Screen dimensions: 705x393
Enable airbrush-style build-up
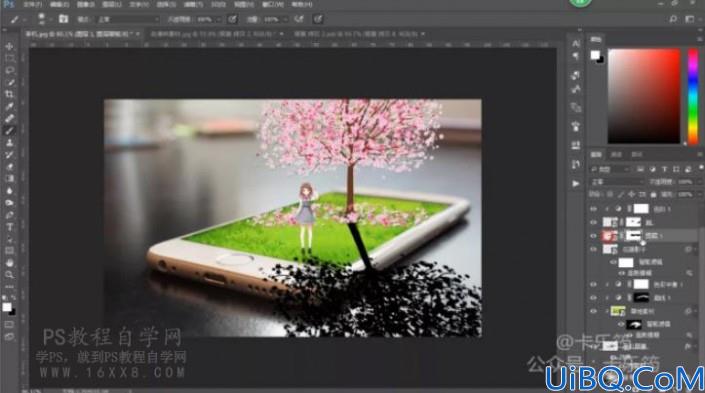(299, 19)
